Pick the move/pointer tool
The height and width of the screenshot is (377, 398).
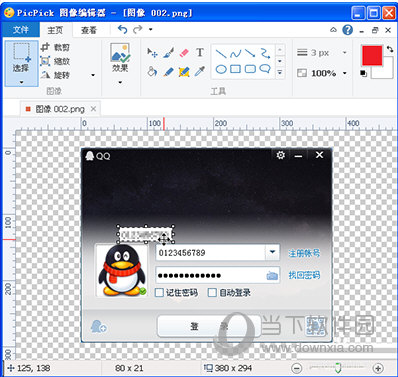click(x=152, y=52)
